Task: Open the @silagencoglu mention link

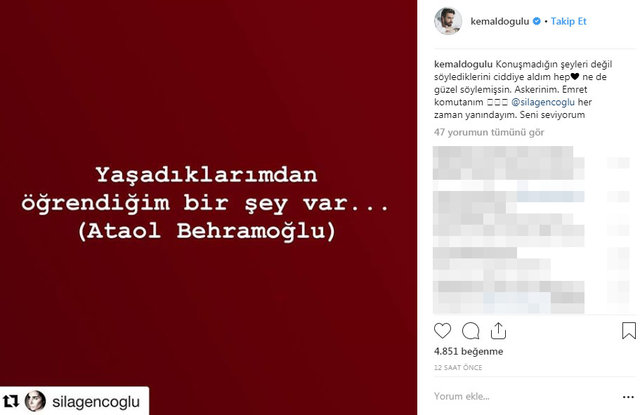Action: coord(543,102)
